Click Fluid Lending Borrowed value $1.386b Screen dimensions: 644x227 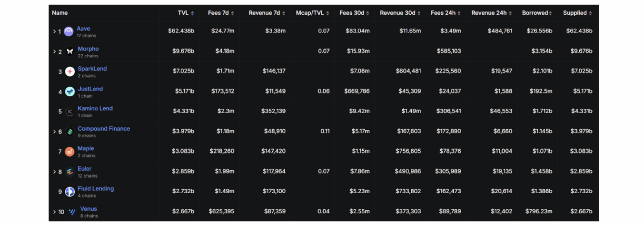pos(541,191)
